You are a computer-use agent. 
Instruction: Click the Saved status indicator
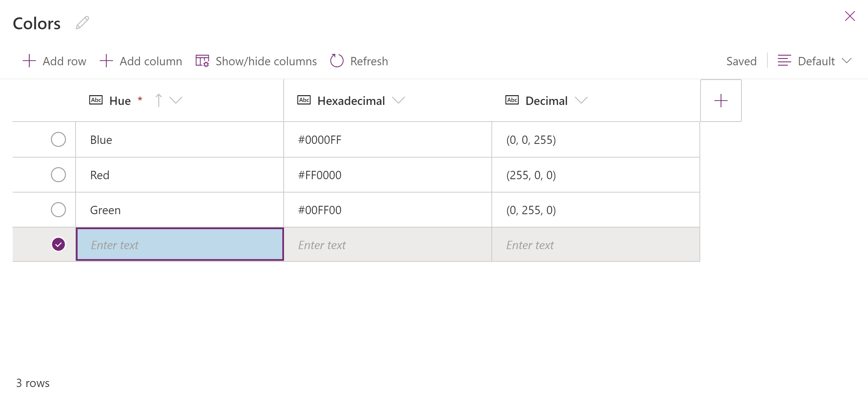(x=741, y=61)
